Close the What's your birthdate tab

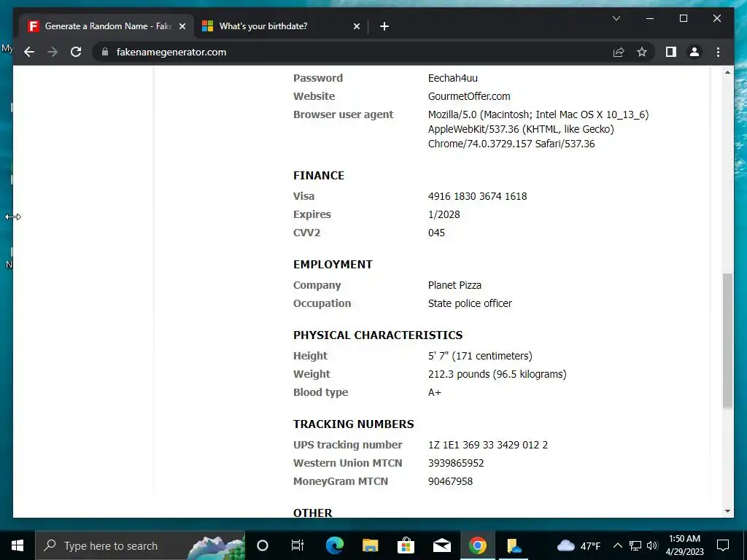point(356,26)
